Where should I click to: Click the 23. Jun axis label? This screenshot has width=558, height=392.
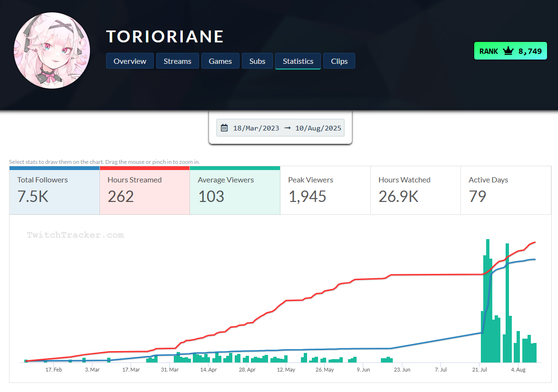(402, 370)
